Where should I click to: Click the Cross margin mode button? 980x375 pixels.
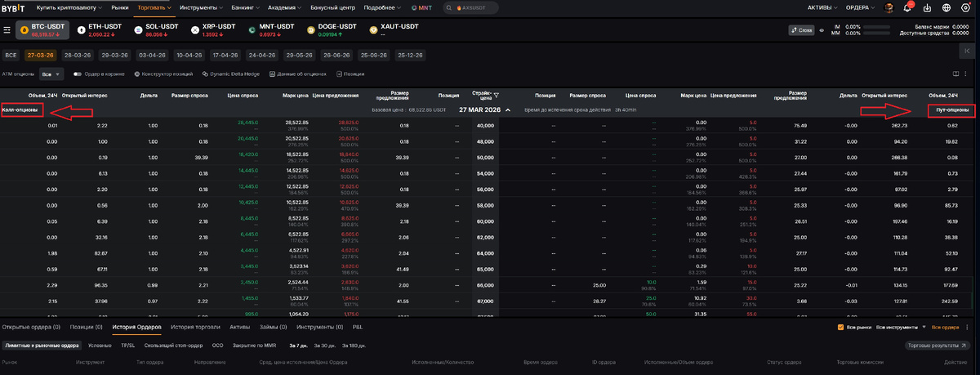tap(801, 29)
